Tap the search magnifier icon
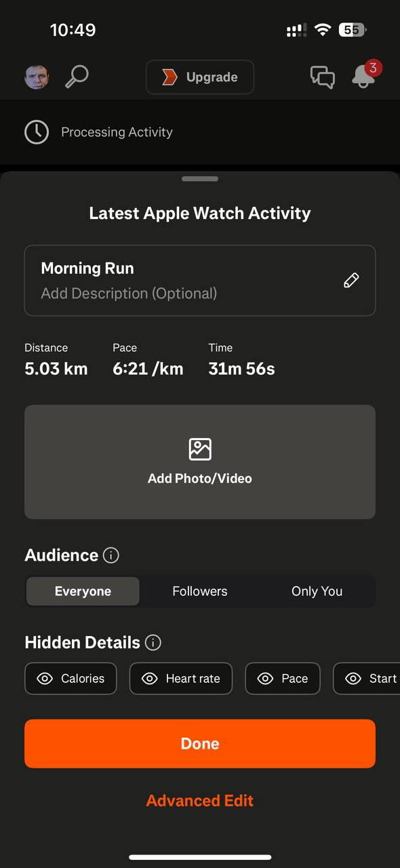 click(x=77, y=77)
